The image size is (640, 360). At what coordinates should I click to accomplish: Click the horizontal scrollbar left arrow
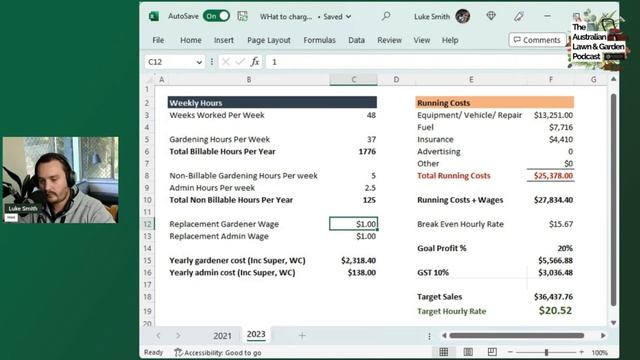point(444,336)
